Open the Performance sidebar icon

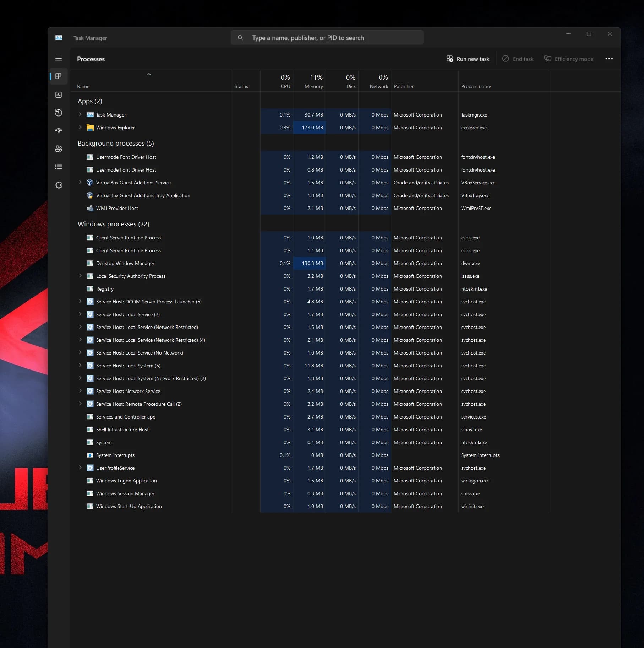coord(59,94)
